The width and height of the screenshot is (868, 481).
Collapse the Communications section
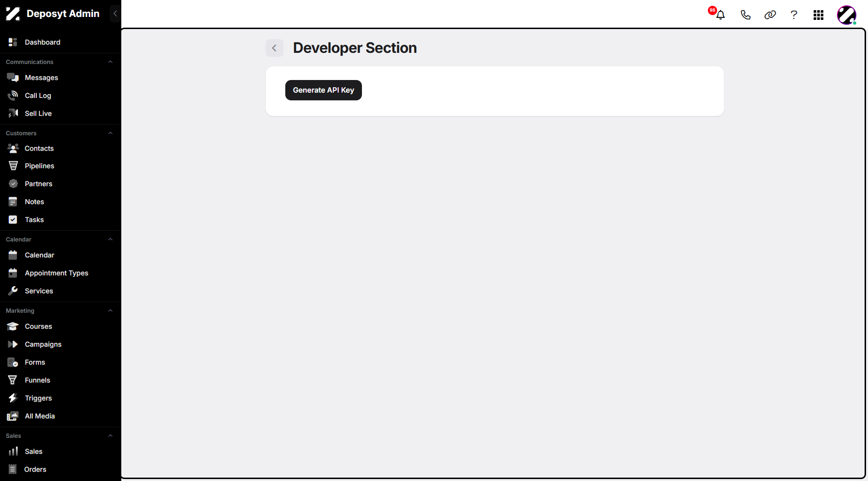pos(110,62)
